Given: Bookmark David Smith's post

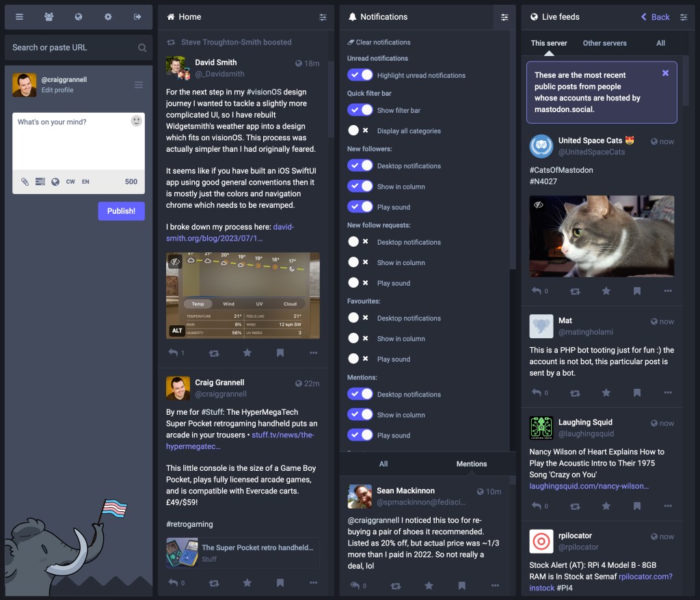Looking at the screenshot, I should click(x=280, y=353).
